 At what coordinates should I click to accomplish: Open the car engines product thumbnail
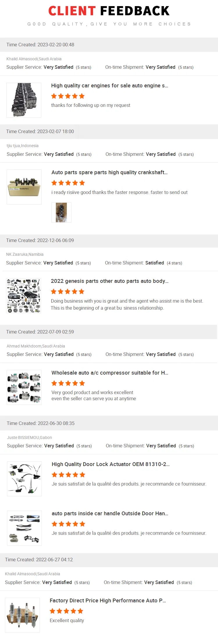pyautogui.click(x=24, y=100)
